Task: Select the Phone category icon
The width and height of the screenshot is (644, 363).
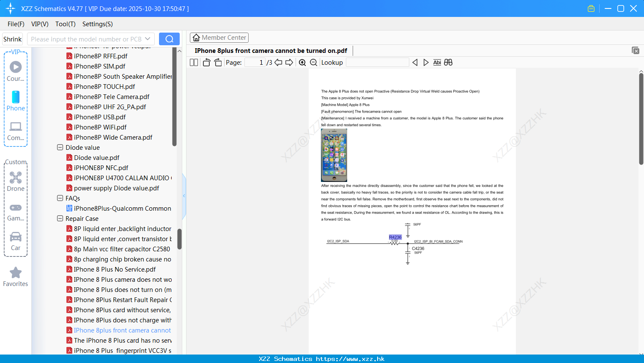Action: [x=16, y=101]
